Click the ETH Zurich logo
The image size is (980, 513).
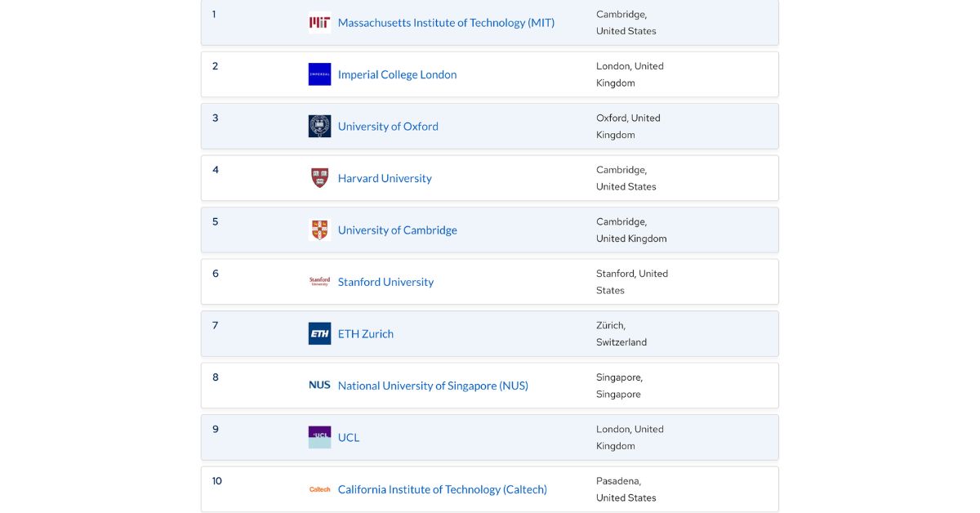pyautogui.click(x=319, y=334)
